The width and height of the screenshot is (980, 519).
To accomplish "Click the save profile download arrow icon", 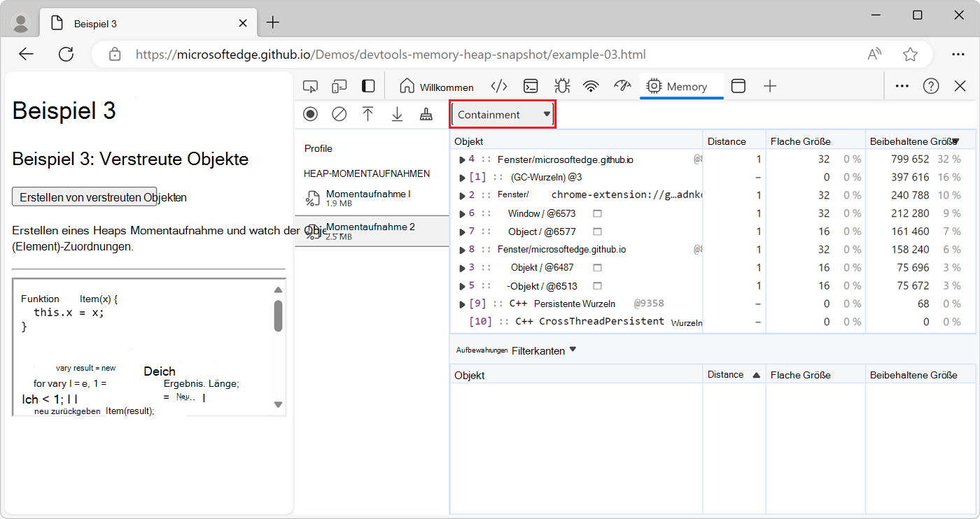I will (x=397, y=114).
